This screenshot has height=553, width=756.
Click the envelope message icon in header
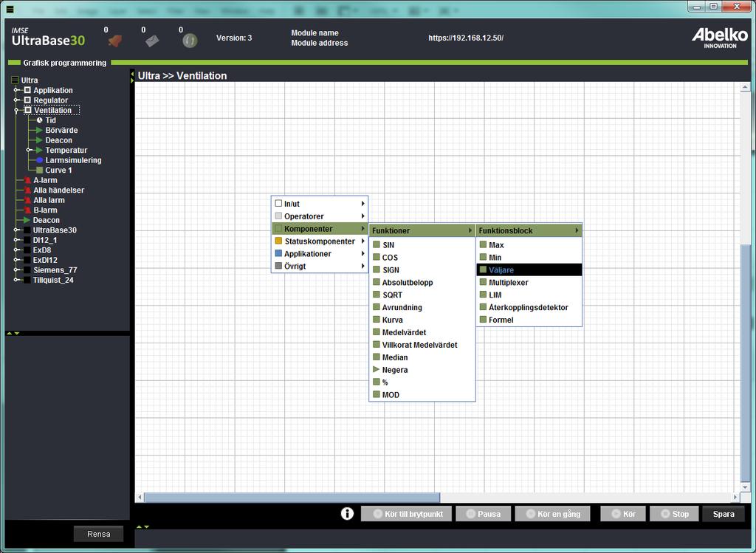(x=152, y=41)
